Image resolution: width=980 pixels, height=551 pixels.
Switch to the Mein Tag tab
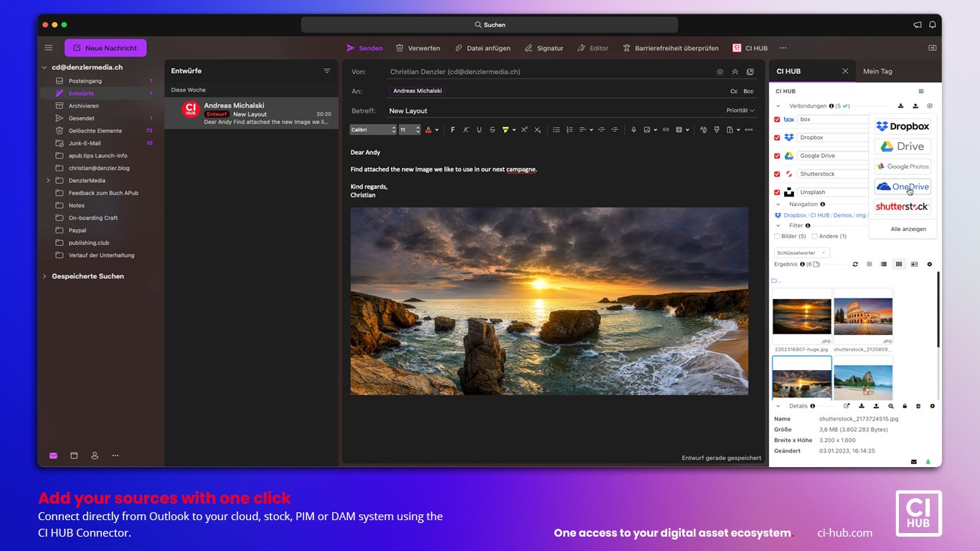click(877, 71)
